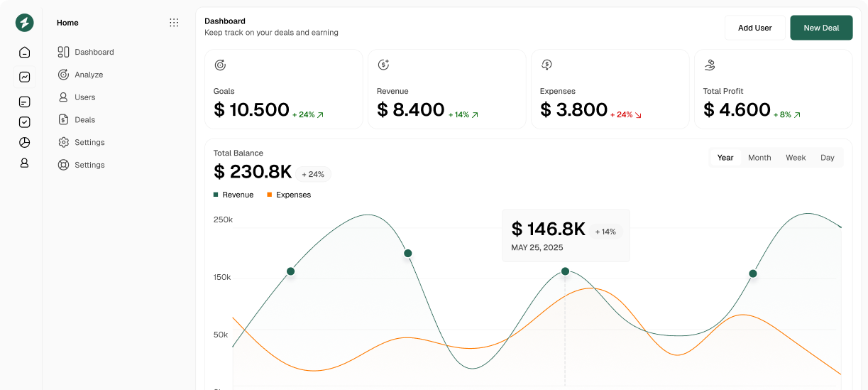Open the pie chart icon in rail
Viewport: 868px width, 390px height.
(24, 142)
